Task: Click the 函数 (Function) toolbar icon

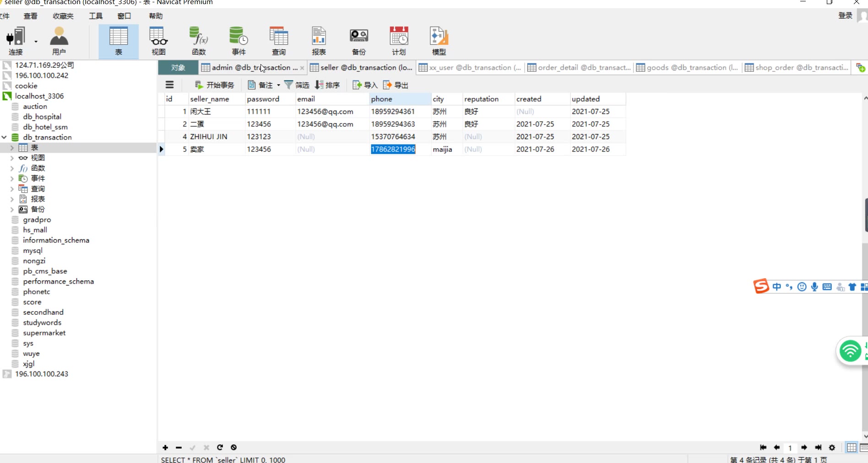Action: click(199, 41)
